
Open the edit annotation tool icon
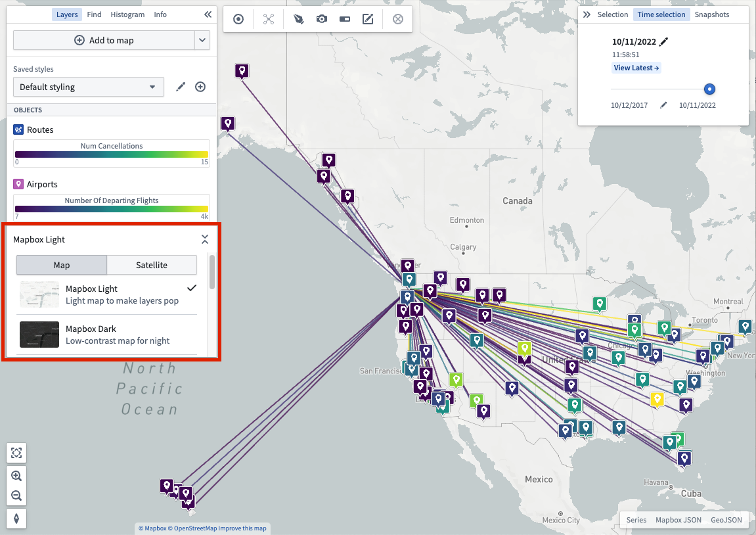click(x=368, y=19)
